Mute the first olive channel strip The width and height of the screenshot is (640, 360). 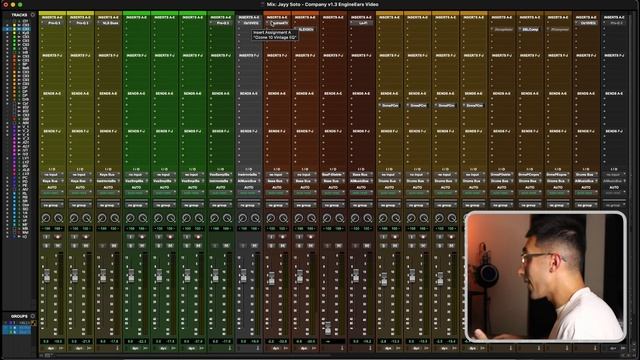(x=58, y=246)
